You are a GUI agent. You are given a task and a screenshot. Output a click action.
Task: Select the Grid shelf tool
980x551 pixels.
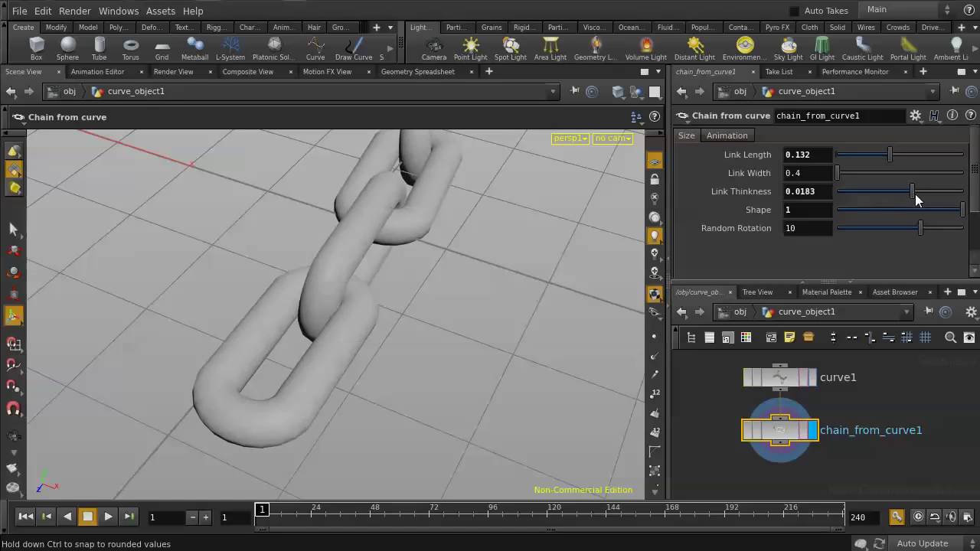click(x=162, y=48)
